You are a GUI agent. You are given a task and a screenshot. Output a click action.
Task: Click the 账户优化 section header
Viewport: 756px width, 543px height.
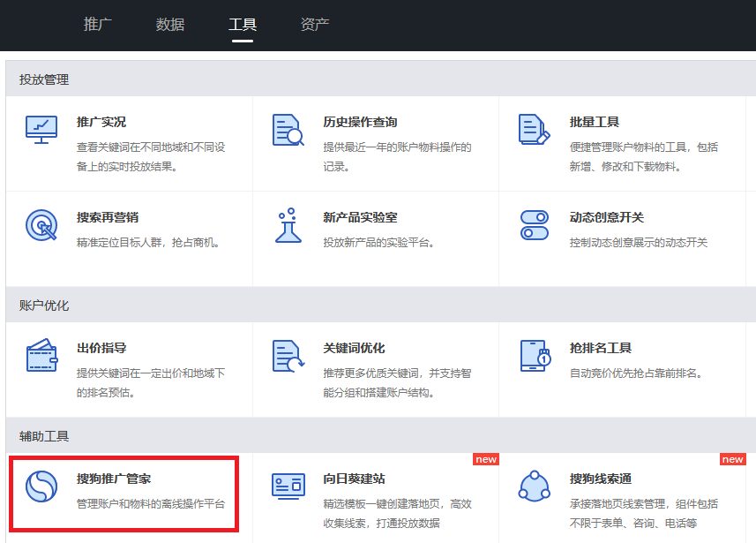[44, 305]
